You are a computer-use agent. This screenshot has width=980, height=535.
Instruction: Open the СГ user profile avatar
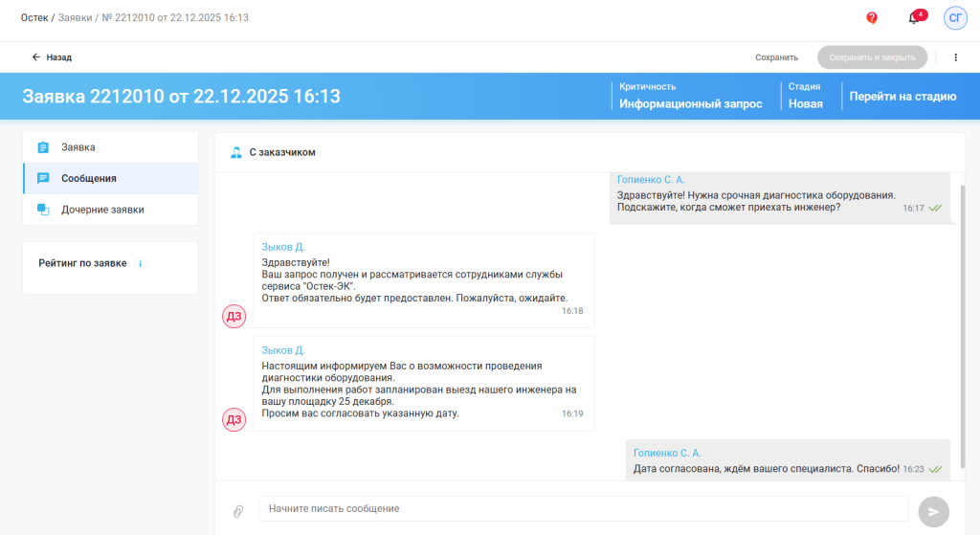(955, 18)
